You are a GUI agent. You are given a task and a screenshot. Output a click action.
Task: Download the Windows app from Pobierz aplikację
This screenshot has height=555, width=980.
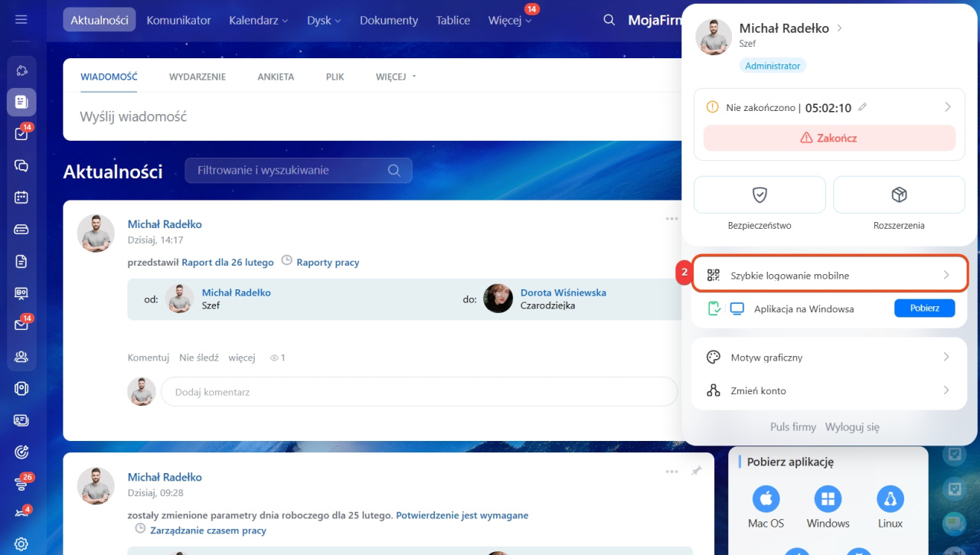[828, 500]
